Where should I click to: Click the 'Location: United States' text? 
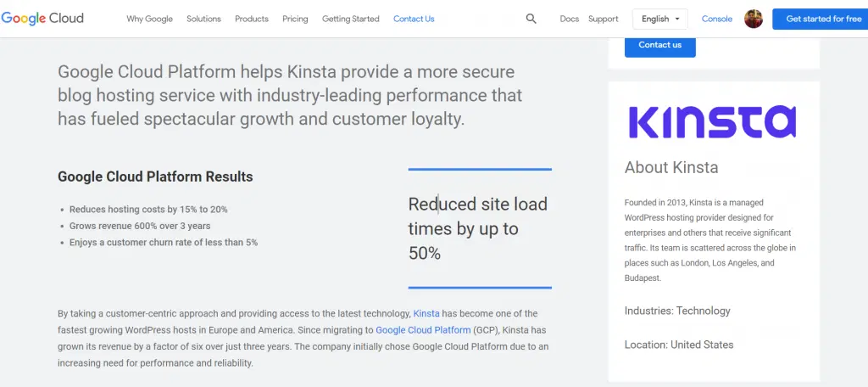(x=679, y=345)
